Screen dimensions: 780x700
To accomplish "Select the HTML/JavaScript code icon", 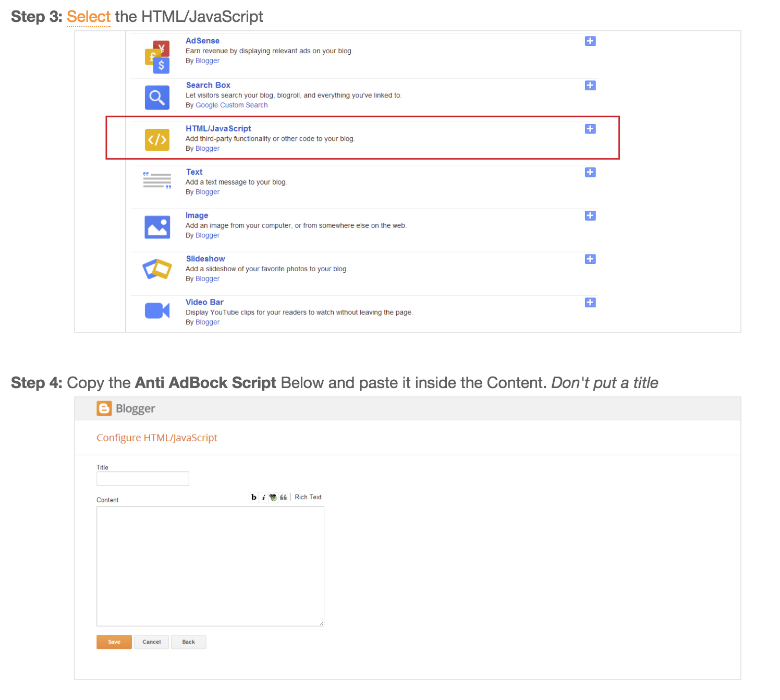I will [x=157, y=139].
